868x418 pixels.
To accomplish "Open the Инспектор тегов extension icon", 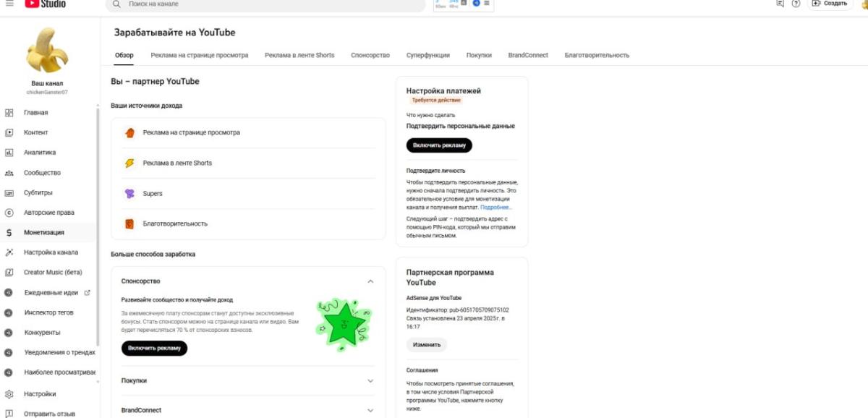I will click(x=9, y=312).
